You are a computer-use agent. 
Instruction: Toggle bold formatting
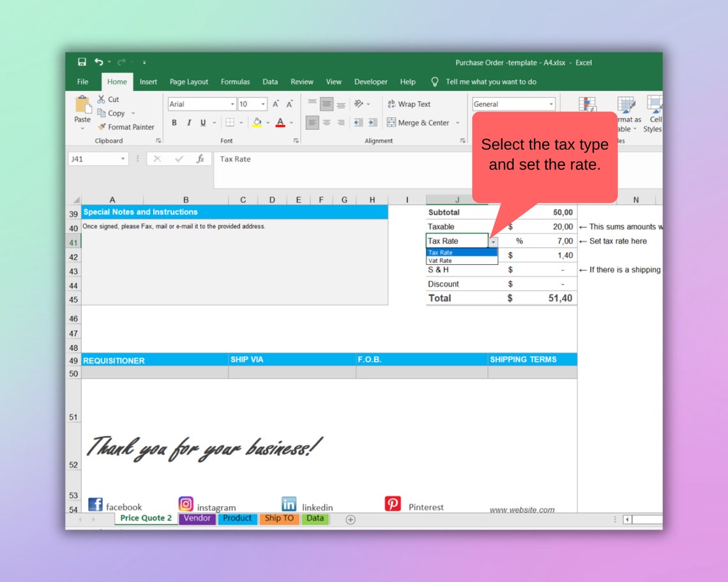pyautogui.click(x=174, y=122)
